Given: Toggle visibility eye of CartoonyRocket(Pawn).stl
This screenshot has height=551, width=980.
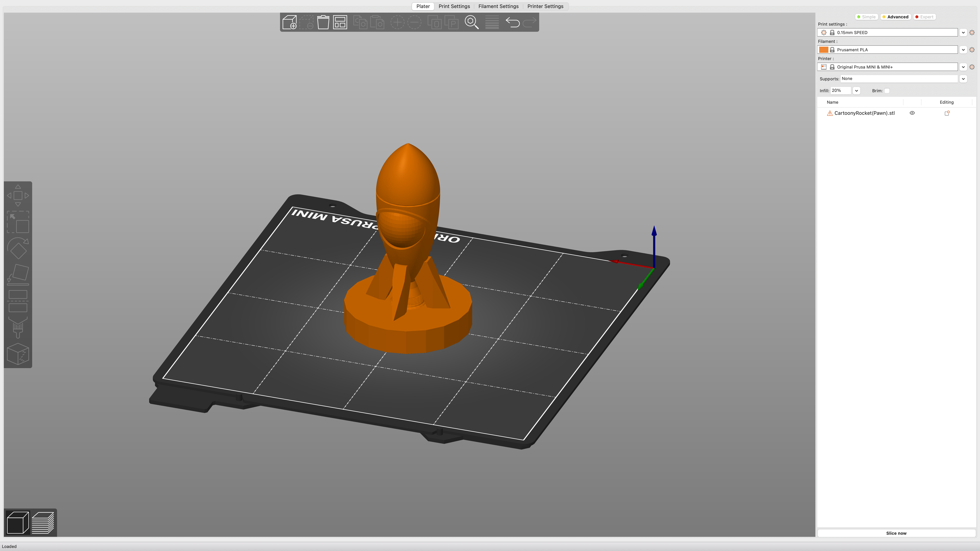Looking at the screenshot, I should click(x=912, y=113).
